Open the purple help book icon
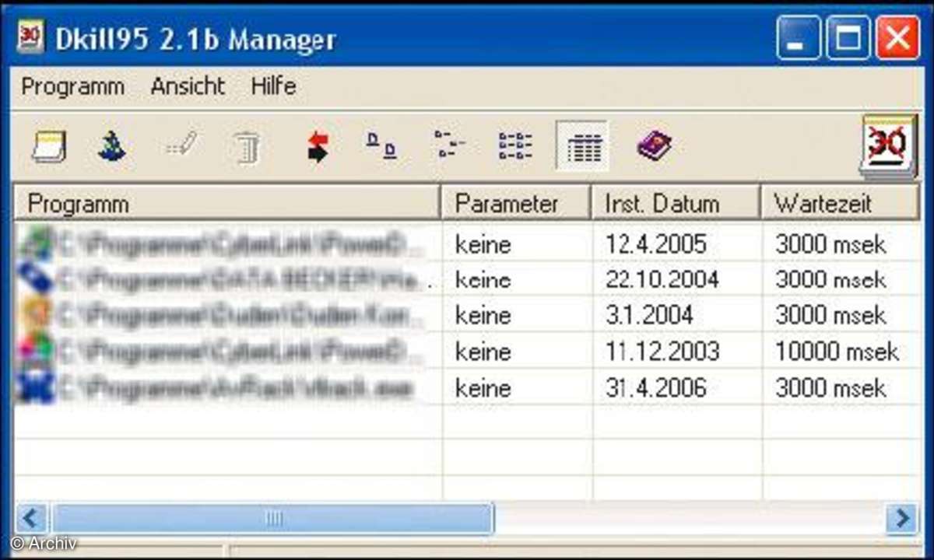Viewport: 934px width, 560px height. pyautogui.click(x=653, y=146)
